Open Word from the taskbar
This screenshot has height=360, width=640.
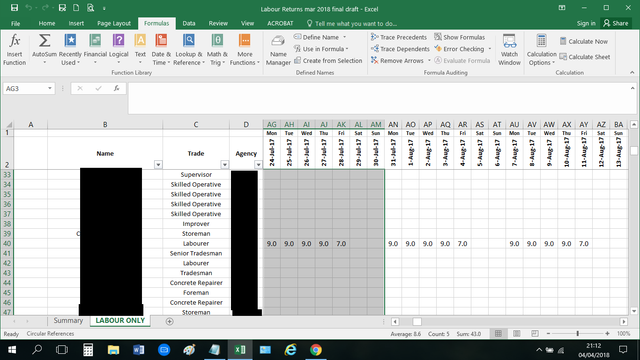tap(138, 350)
